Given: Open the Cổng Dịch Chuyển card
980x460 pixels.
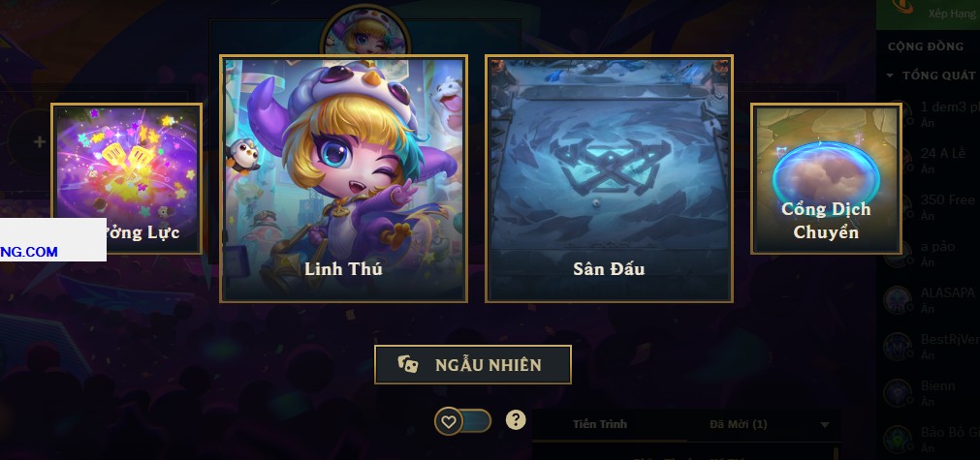Looking at the screenshot, I should point(826,178).
